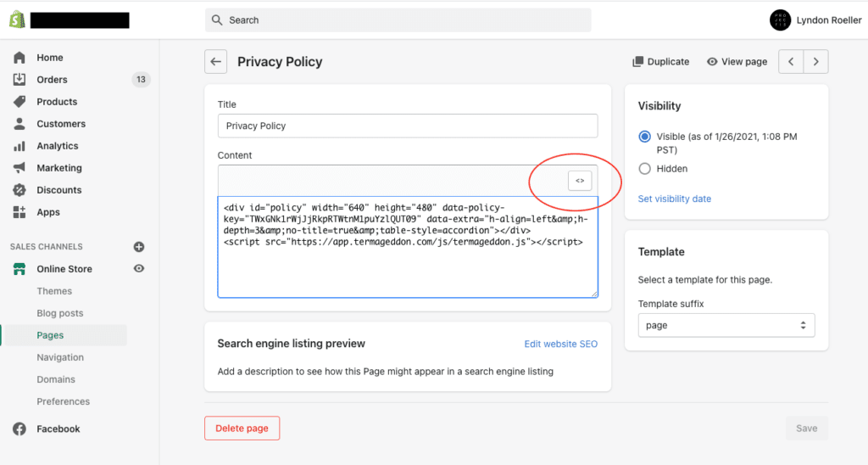Open Preferences in sidebar
This screenshot has height=465, width=868.
[63, 401]
